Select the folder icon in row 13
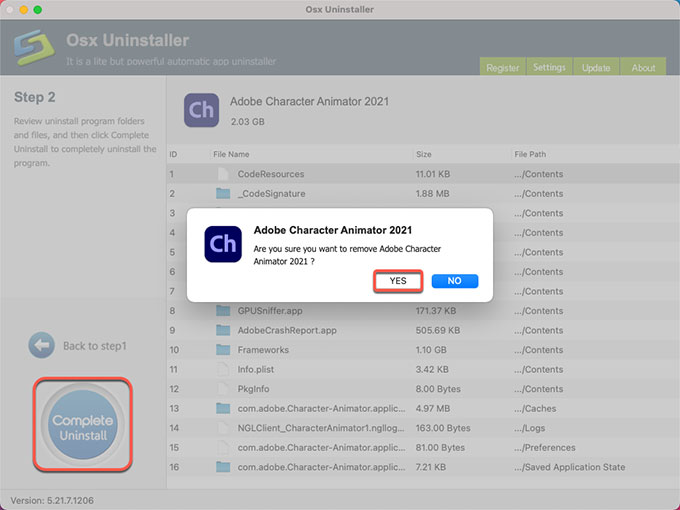 [x=223, y=408]
